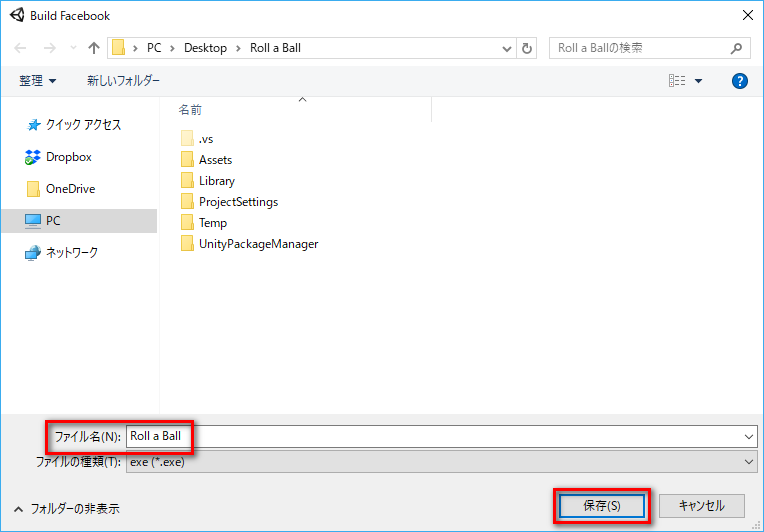Click the Unity logo icon in title bar
The height and width of the screenshot is (532, 764).
(17, 15)
